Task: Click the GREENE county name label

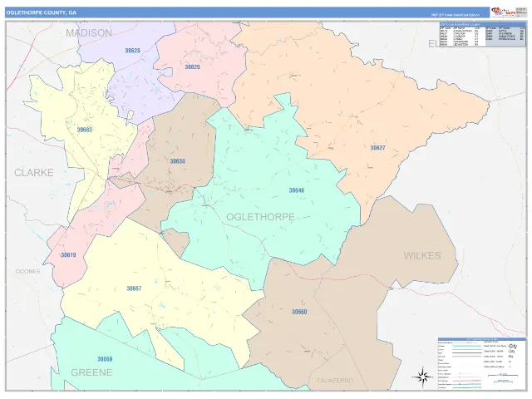Action: [x=91, y=372]
